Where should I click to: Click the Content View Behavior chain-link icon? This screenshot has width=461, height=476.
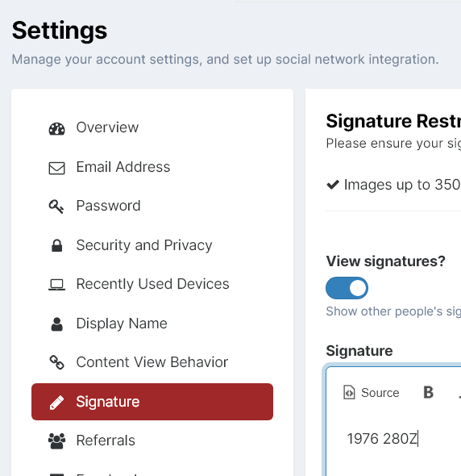coord(56,362)
